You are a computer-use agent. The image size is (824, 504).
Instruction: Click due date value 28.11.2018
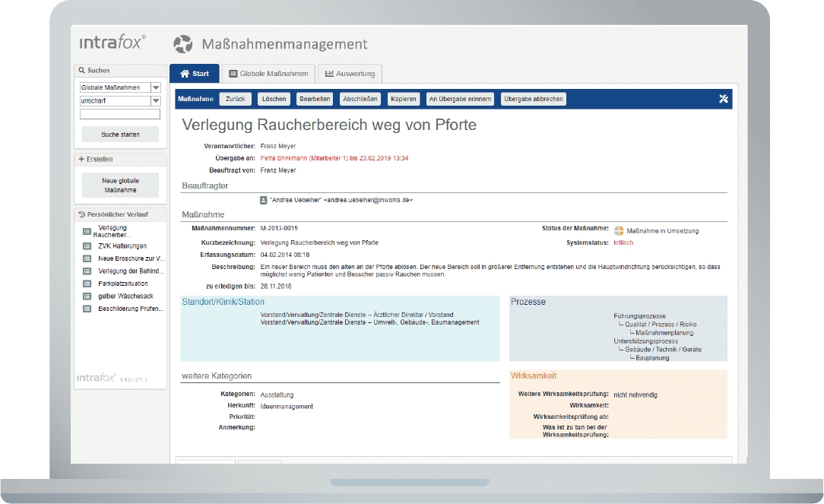(275, 287)
